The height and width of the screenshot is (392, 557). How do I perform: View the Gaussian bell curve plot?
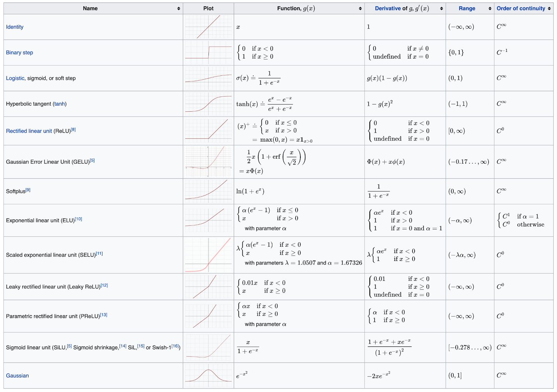click(208, 376)
